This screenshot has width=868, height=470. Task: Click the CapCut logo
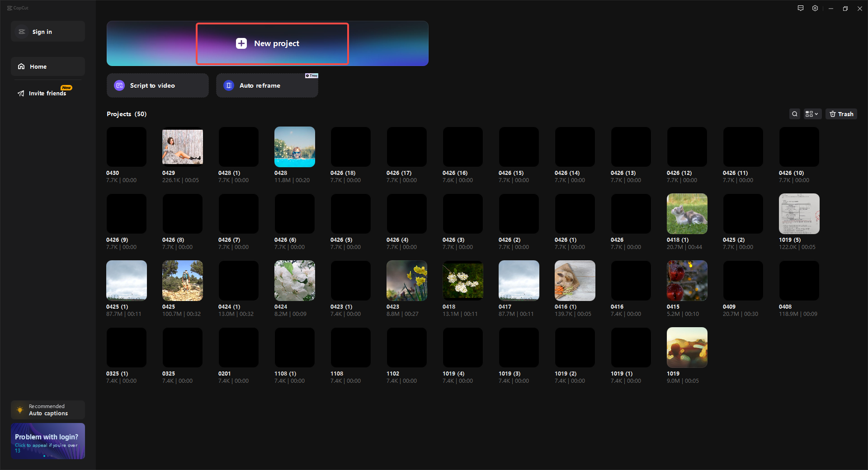coord(18,8)
